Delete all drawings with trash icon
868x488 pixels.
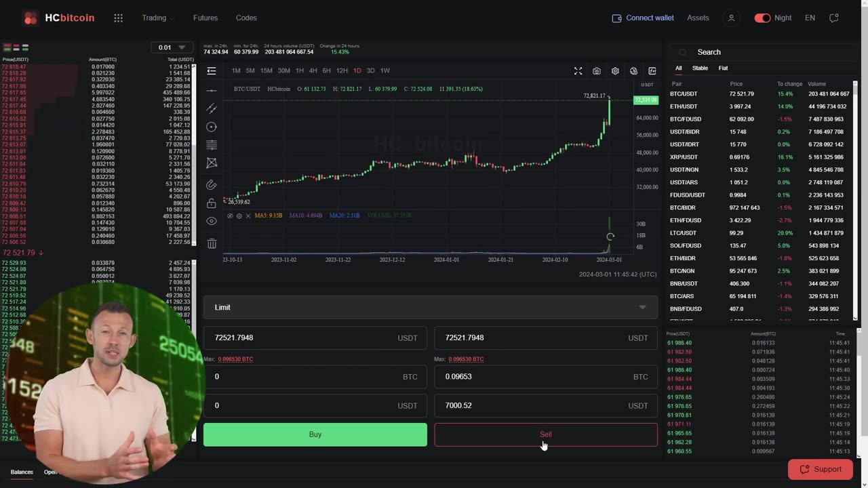212,243
